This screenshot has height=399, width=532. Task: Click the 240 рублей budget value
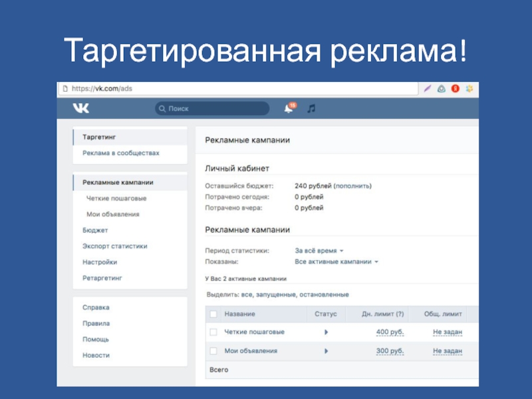click(313, 186)
